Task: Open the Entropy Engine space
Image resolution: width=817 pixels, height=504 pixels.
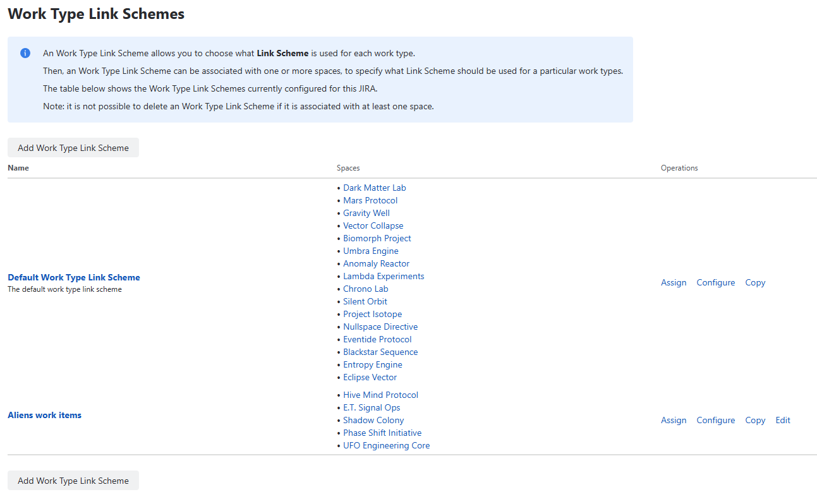Action: click(373, 364)
